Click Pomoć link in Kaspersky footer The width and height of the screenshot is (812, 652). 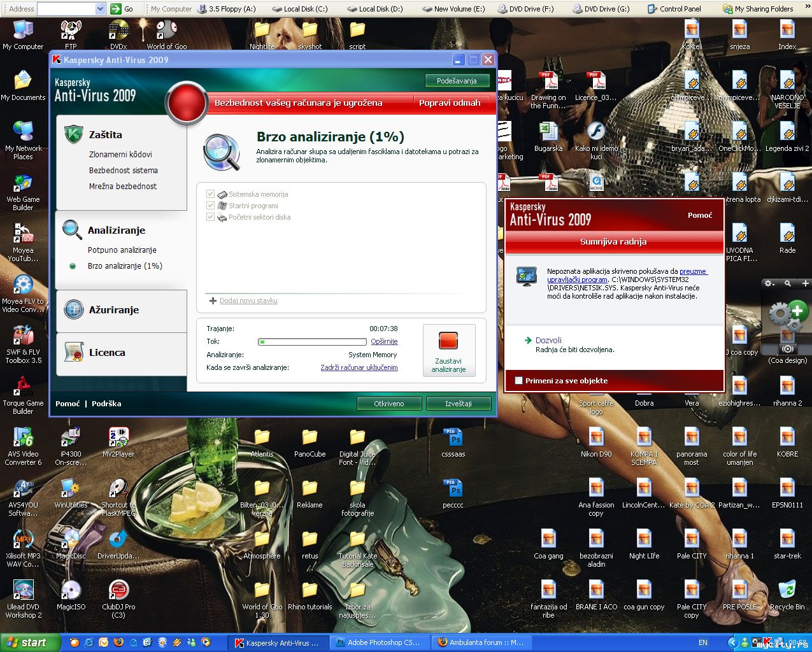pyautogui.click(x=68, y=404)
